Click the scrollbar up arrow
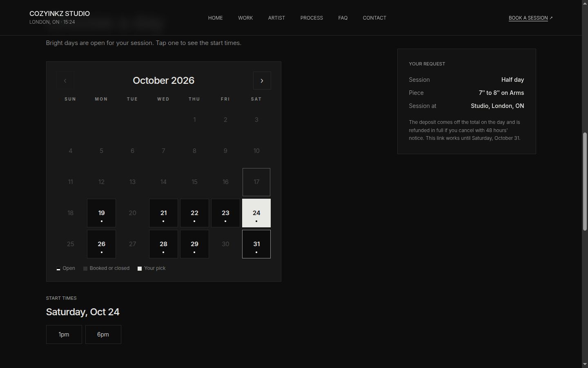This screenshot has width=588, height=368. point(585,3)
